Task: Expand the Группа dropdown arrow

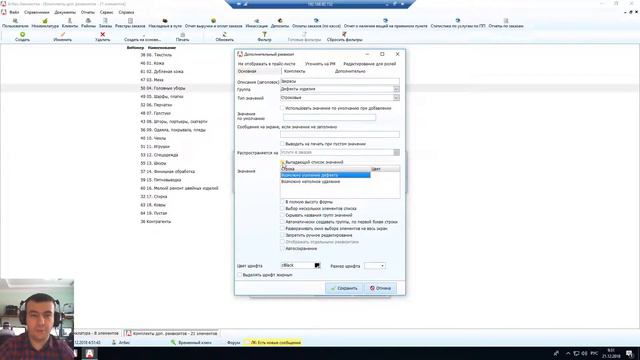Action: click(396, 89)
